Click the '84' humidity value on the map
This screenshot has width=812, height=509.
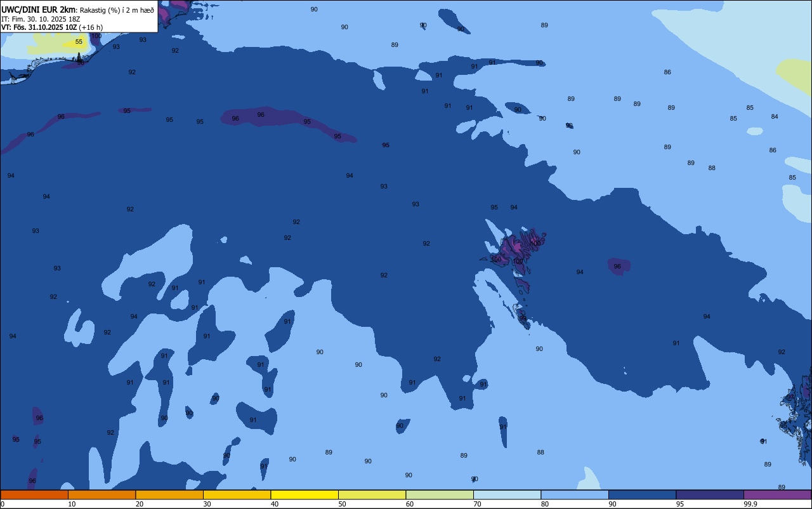(775, 117)
